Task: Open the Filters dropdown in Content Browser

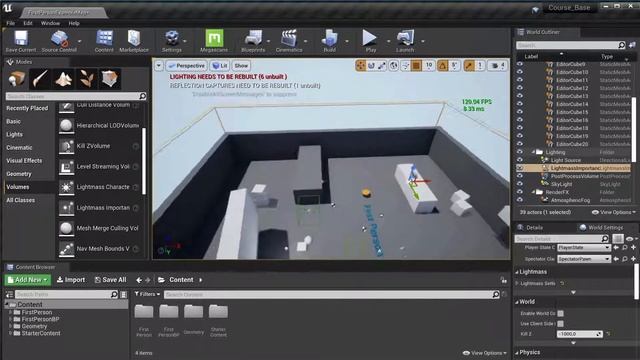Action: tap(147, 294)
